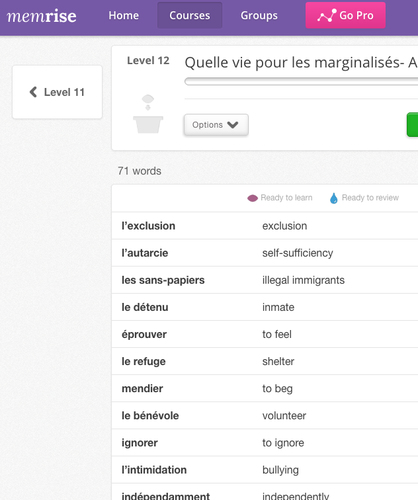Click the memrise logo
418x500 pixels.
pyautogui.click(x=41, y=16)
